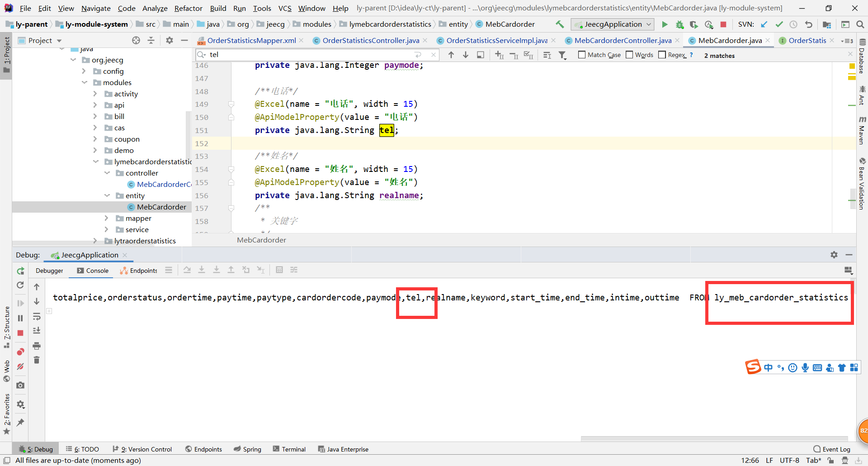Click the SVN commit checkmark icon
868x466 pixels.
[x=779, y=24]
